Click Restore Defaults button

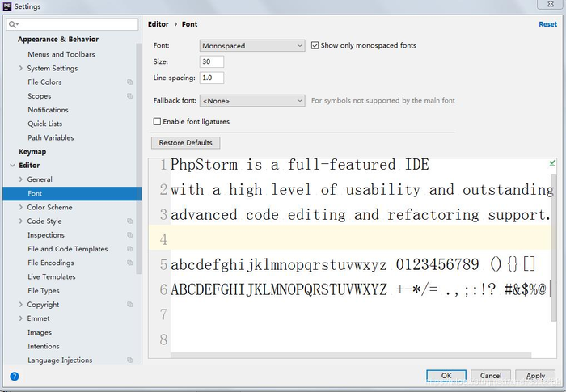(x=185, y=142)
